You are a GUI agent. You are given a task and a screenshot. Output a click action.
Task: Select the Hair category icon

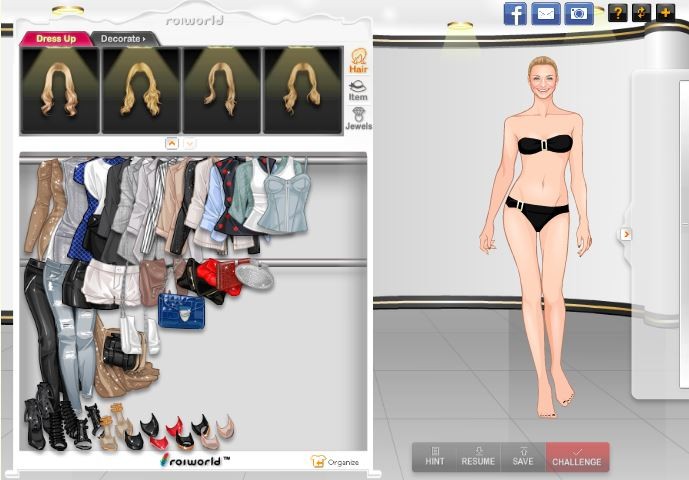tap(358, 61)
